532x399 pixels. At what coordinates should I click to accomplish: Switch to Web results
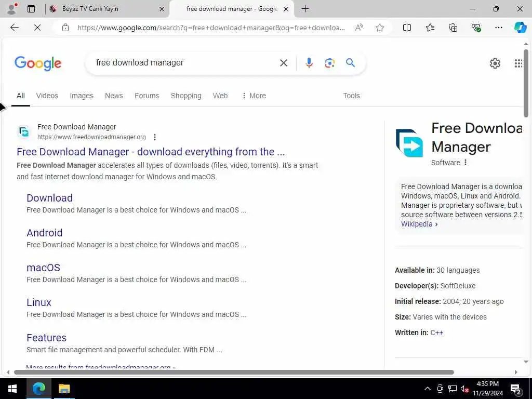pos(220,96)
